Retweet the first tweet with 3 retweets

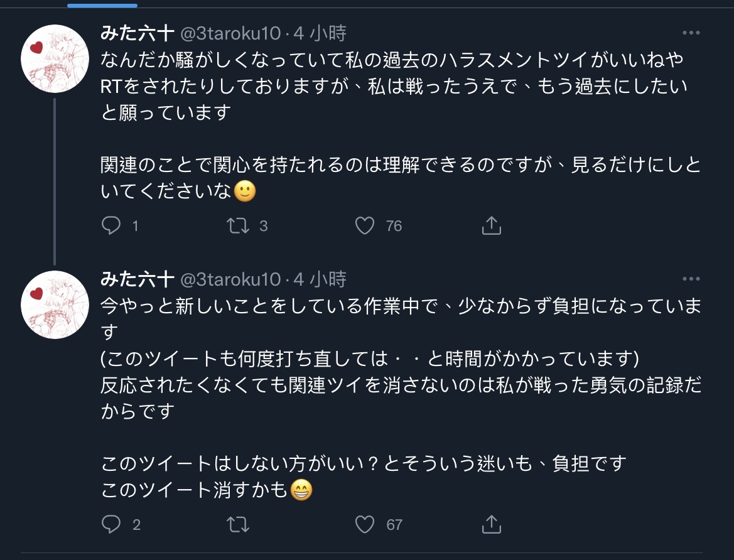pyautogui.click(x=238, y=225)
